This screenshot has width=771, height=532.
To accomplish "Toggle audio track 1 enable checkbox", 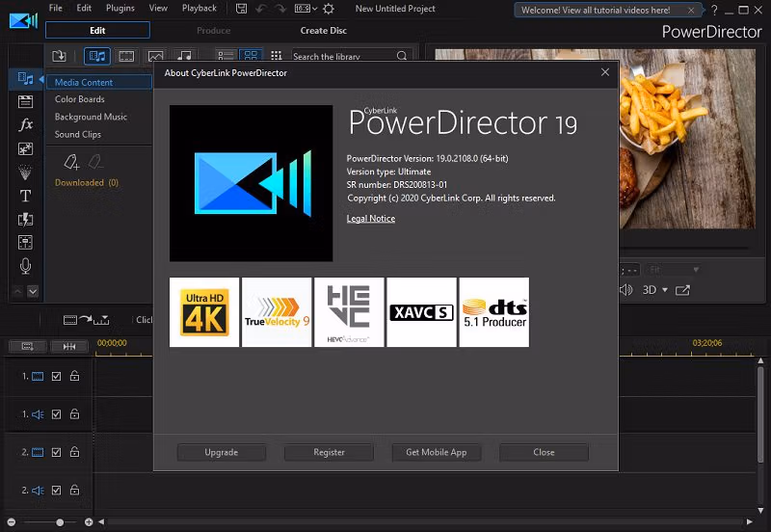I will pos(57,414).
